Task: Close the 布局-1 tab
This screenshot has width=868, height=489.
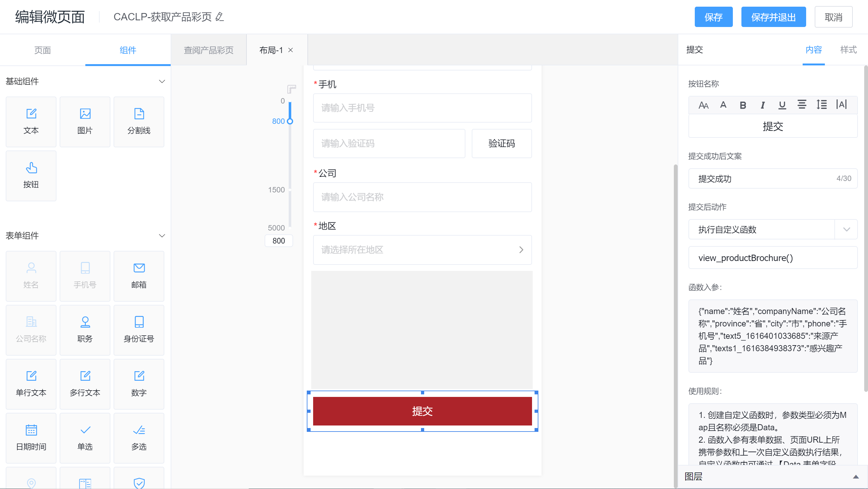Action: 291,50
